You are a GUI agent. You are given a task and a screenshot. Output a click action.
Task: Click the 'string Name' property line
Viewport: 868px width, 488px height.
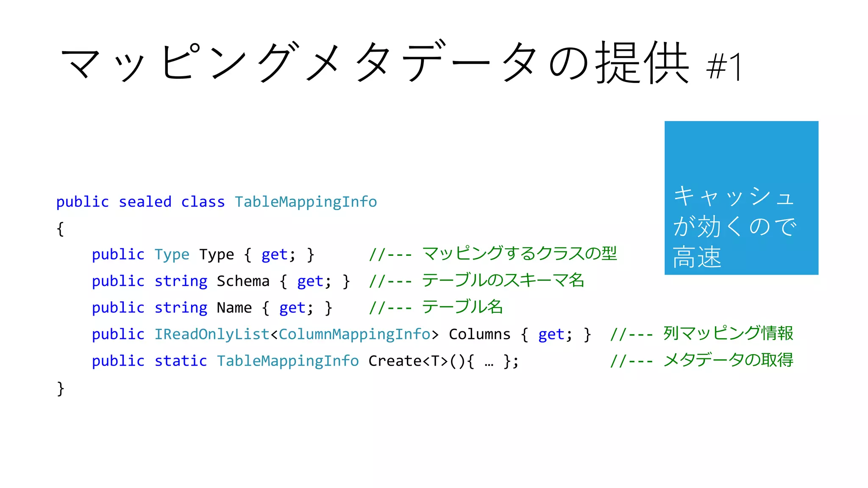coord(212,308)
